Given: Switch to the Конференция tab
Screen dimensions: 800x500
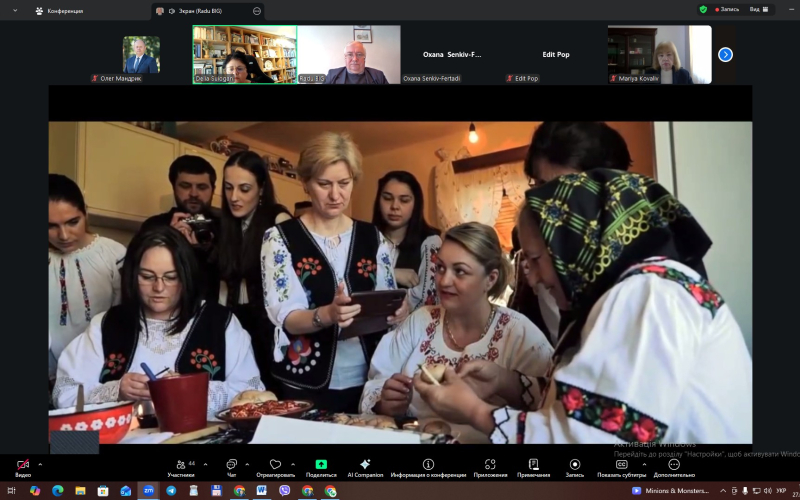Looking at the screenshot, I should 58,11.
